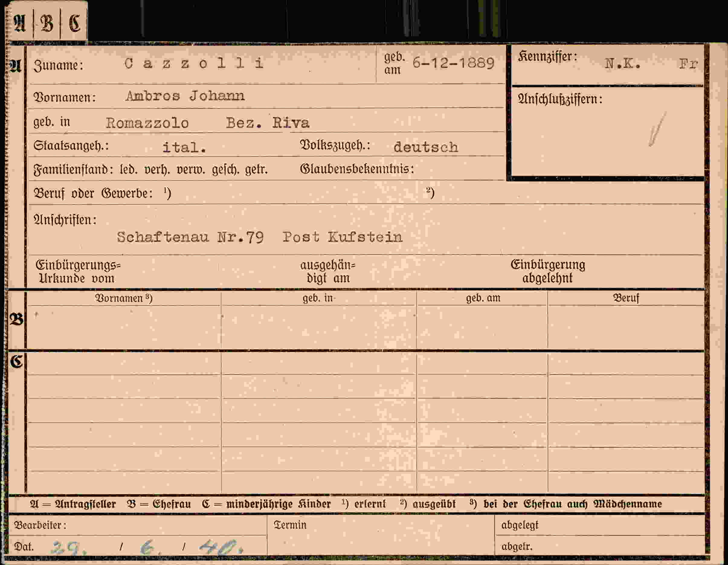Click the 'ausgehändigt am' label
This screenshot has height=565, width=728.
[x=328, y=271]
